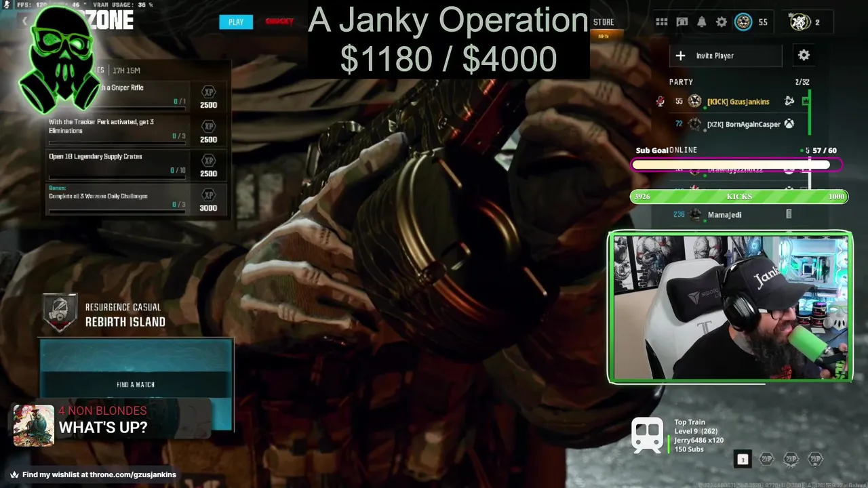Open the STORE tab
Image resolution: width=868 pixels, height=488 pixels.
click(x=604, y=22)
